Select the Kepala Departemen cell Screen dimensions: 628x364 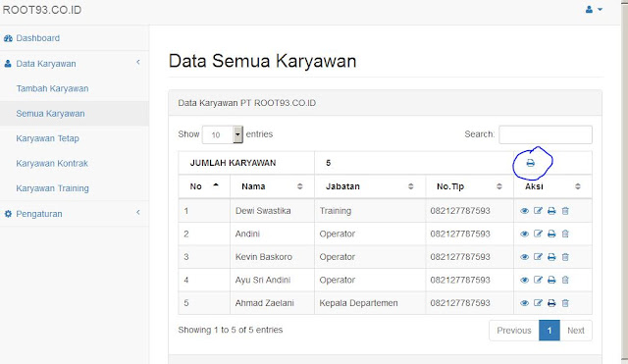click(370, 303)
